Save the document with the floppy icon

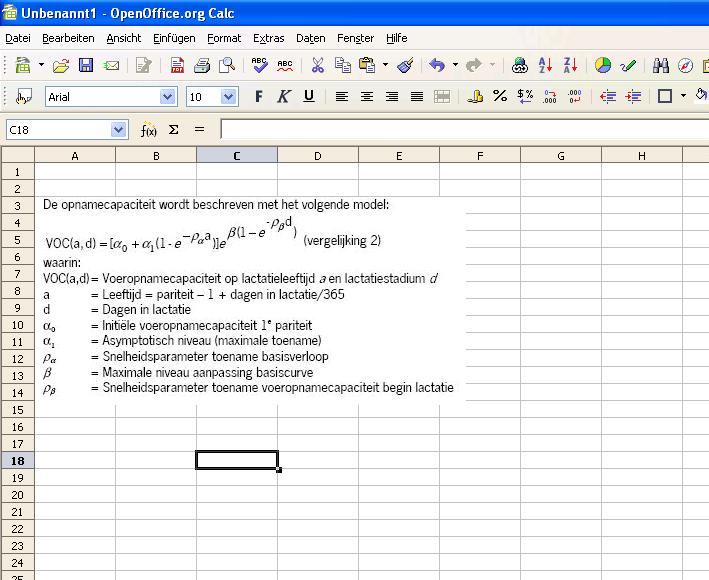(x=86, y=66)
